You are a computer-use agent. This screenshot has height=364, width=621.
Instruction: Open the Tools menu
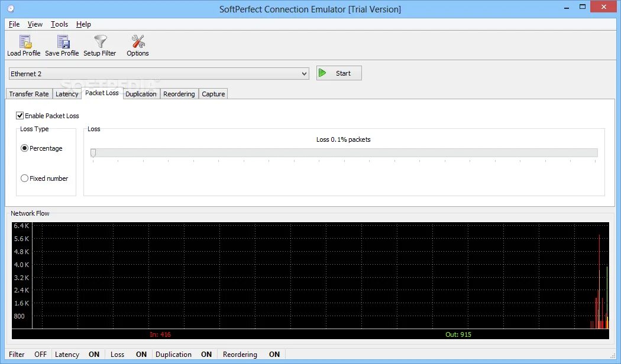pos(59,24)
